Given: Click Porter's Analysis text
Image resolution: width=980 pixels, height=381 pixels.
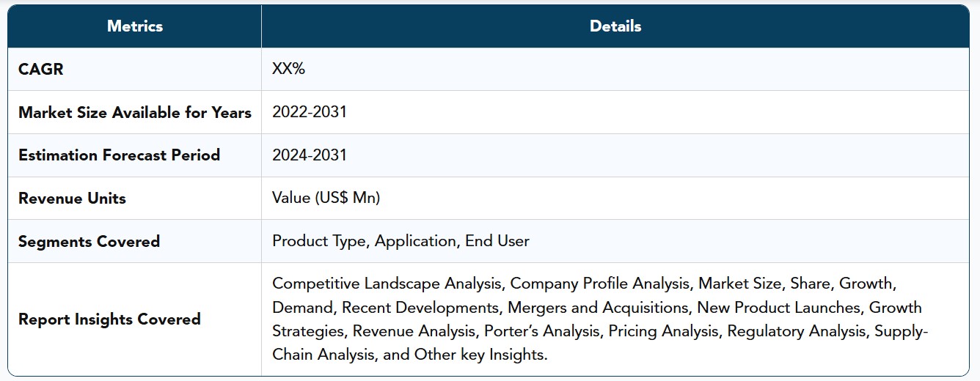Looking at the screenshot, I should (541, 331).
